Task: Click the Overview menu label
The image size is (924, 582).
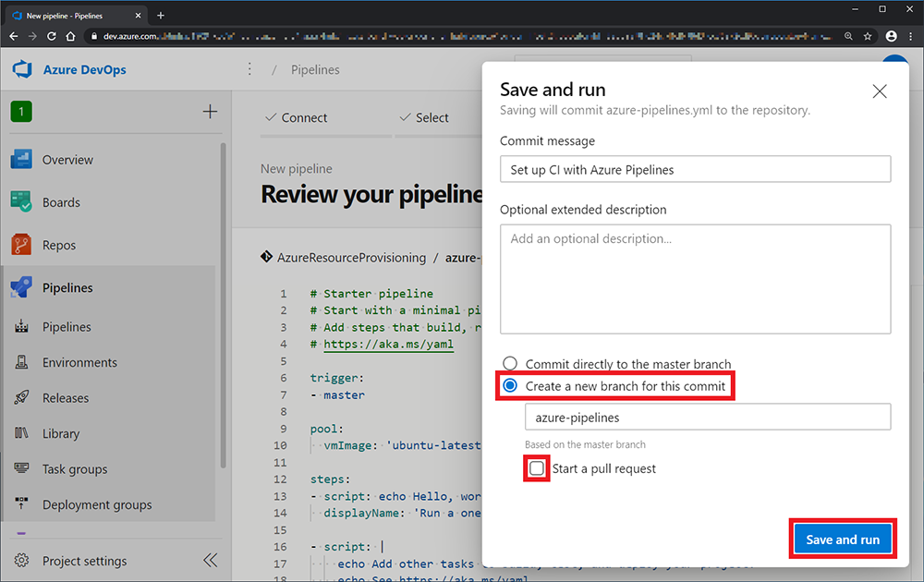Action: 67,160
